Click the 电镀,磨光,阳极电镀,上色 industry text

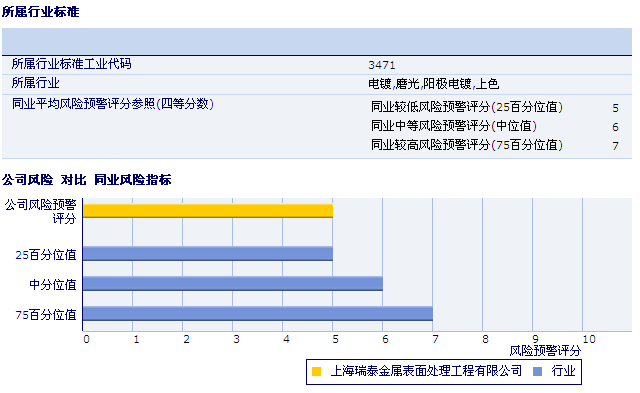point(433,84)
